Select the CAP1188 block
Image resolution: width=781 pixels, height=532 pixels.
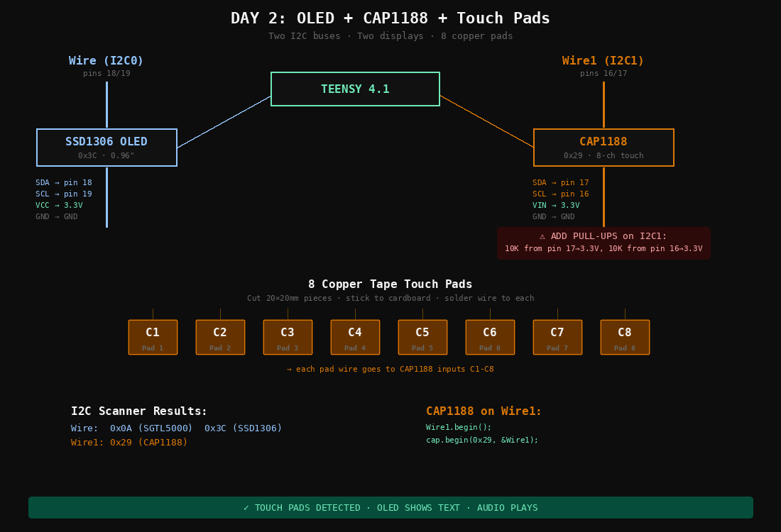603,148
